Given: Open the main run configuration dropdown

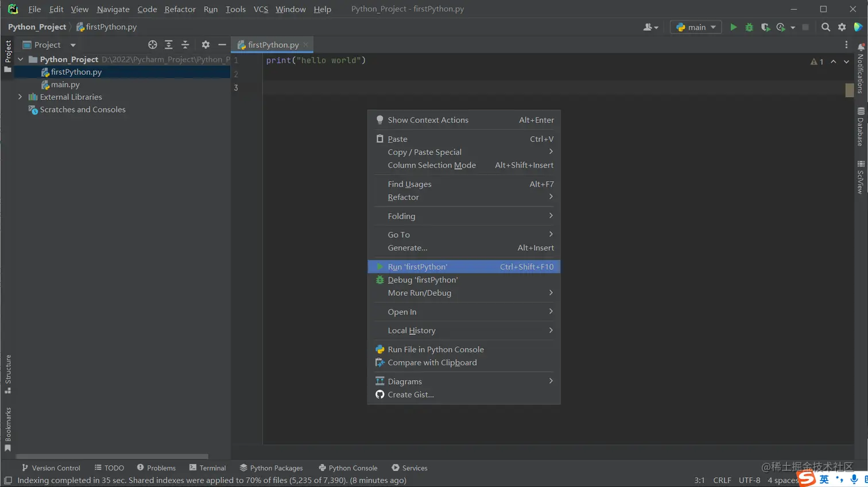Looking at the screenshot, I should pos(696,27).
